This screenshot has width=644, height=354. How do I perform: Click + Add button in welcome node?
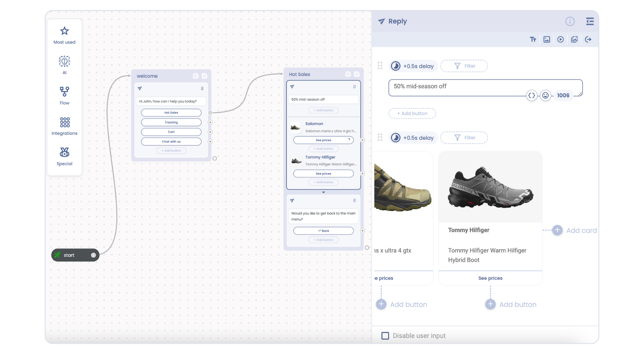coord(171,151)
